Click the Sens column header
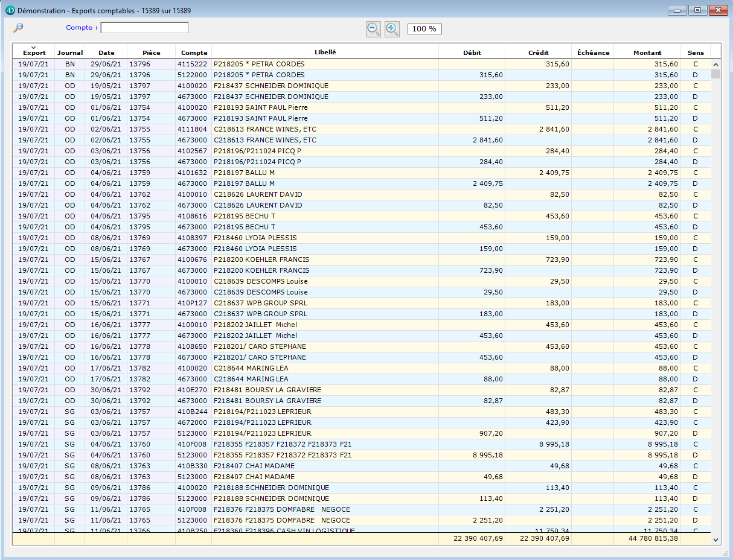Image resolution: width=733 pixels, height=560 pixels. pyautogui.click(x=696, y=52)
